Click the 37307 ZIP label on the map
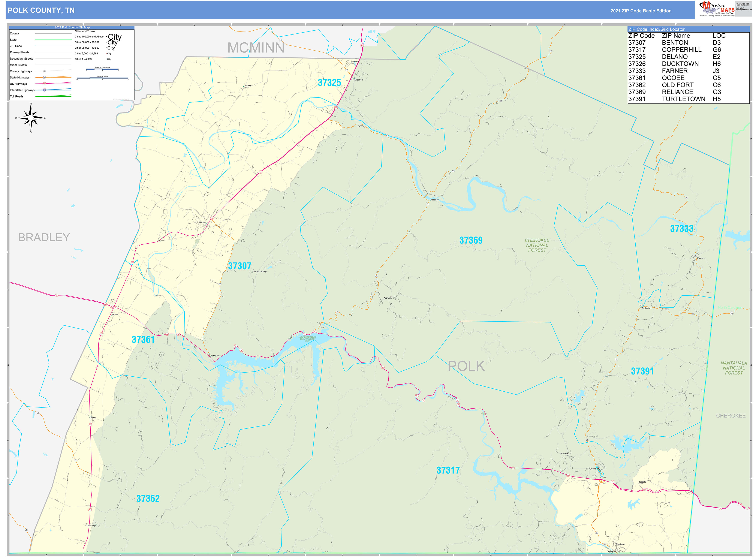Screen dimensions: 756x557 (240, 266)
